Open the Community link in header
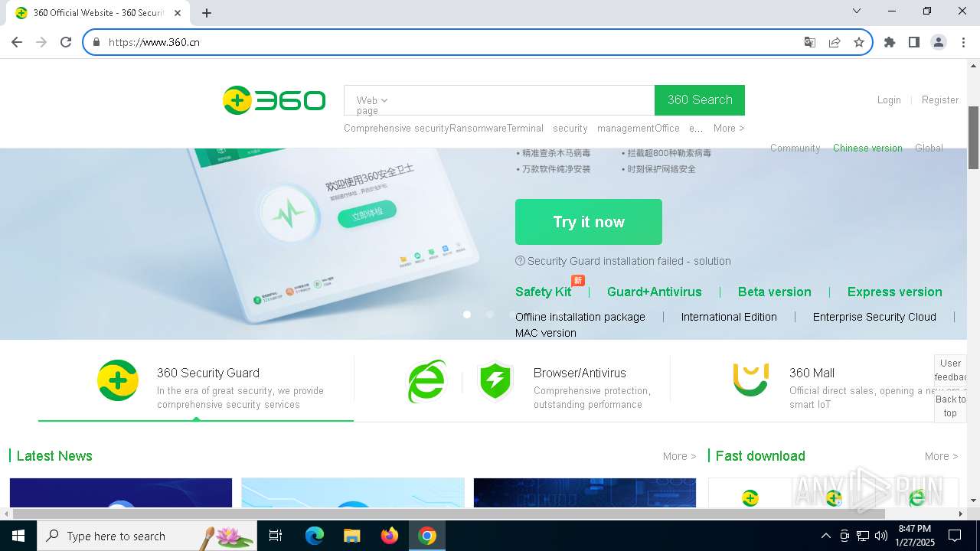This screenshot has height=551, width=980. [795, 148]
